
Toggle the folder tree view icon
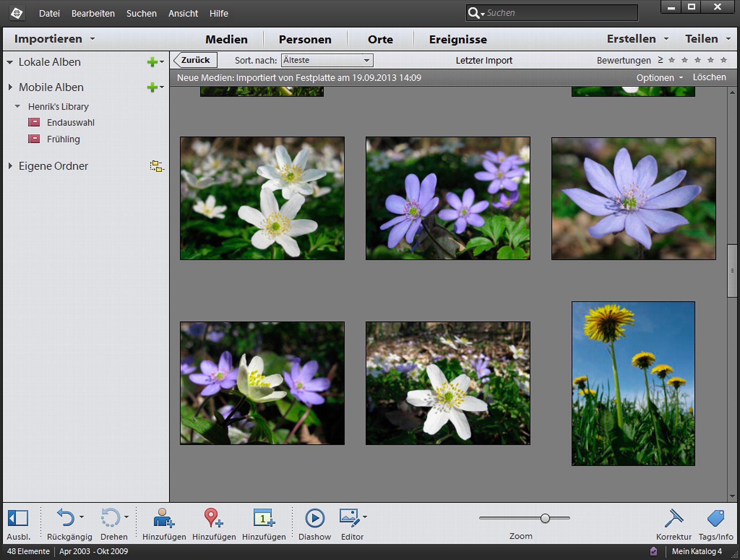pyautogui.click(x=157, y=166)
